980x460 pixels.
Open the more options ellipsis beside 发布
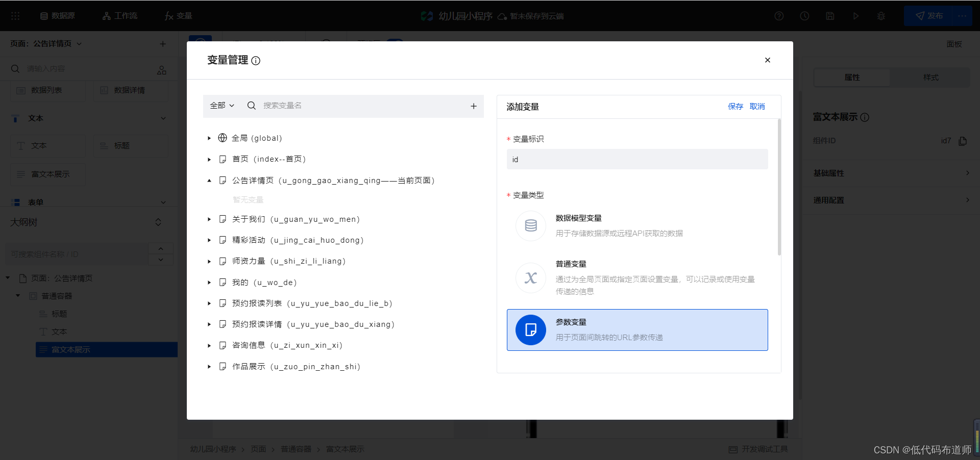962,16
